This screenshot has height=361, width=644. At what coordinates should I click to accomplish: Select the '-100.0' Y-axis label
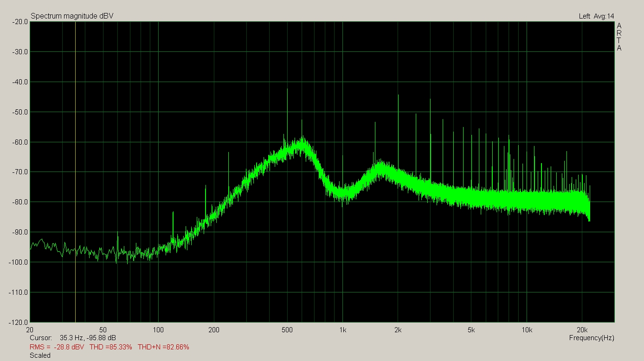[x=19, y=262]
